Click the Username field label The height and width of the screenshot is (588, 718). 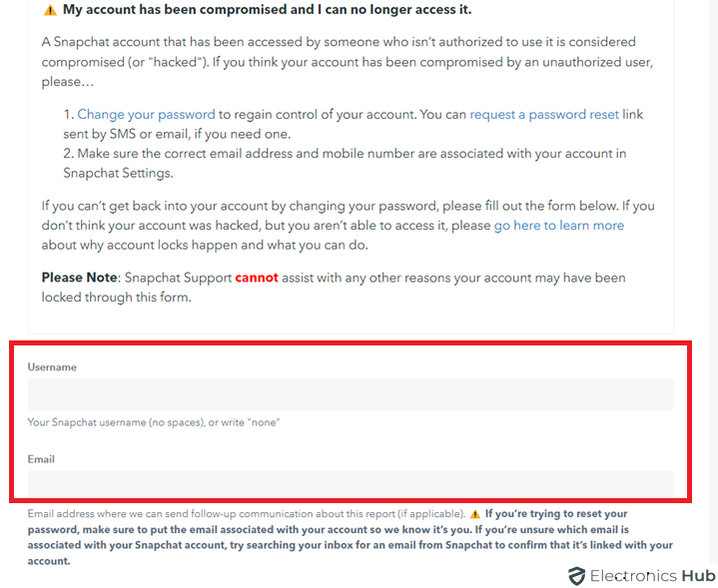pyautogui.click(x=52, y=367)
